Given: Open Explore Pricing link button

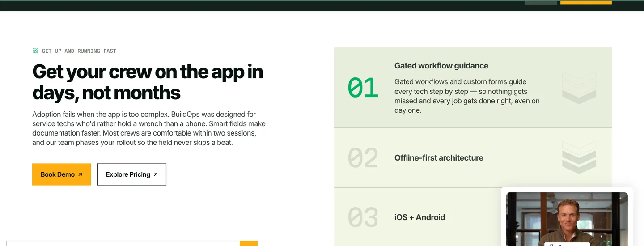Looking at the screenshot, I should (132, 174).
